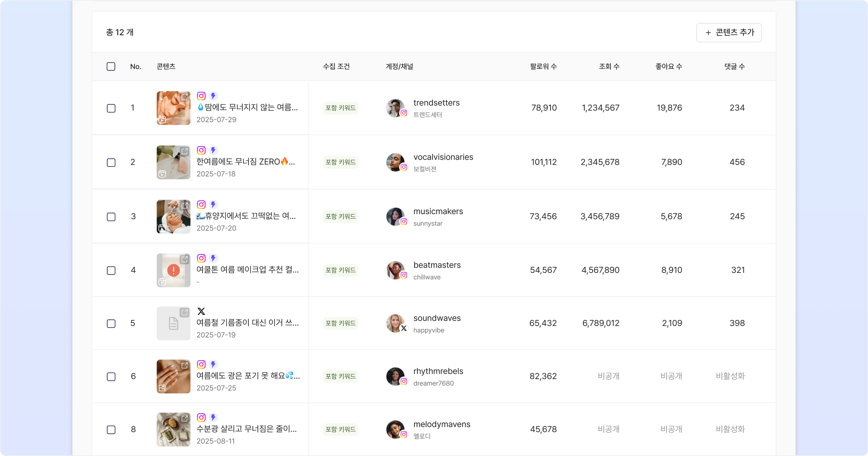
Task: Open external link icon on row 5 document thumbnail
Action: tap(185, 312)
